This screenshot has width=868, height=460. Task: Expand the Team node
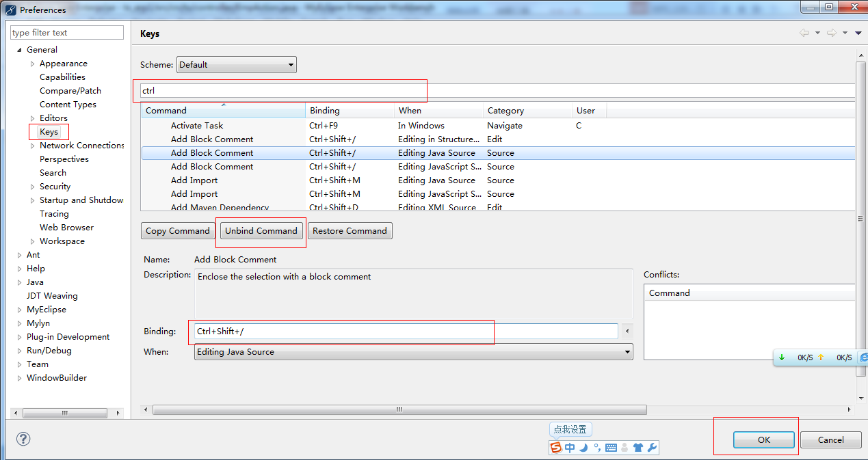19,364
